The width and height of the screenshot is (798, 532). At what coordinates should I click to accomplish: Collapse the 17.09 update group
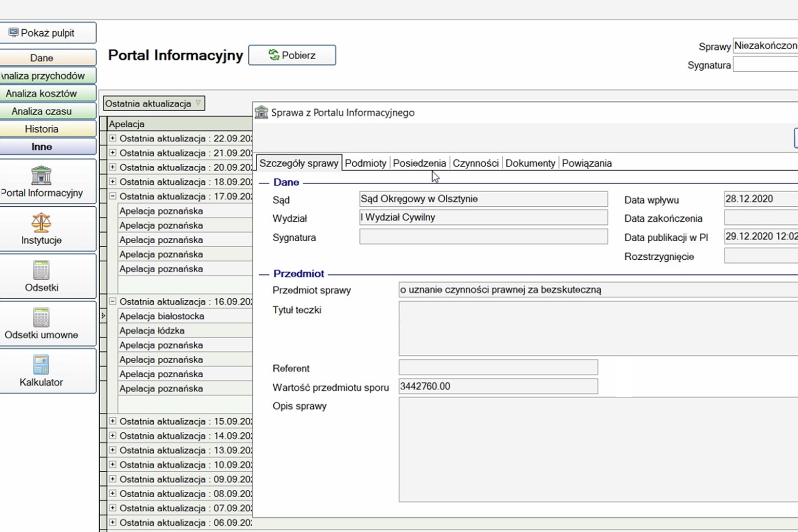(x=113, y=196)
